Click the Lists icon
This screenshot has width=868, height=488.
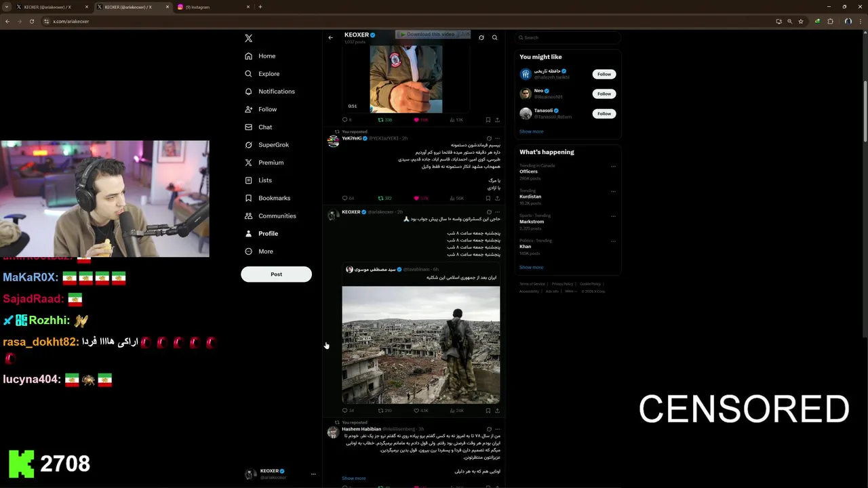pos(248,180)
